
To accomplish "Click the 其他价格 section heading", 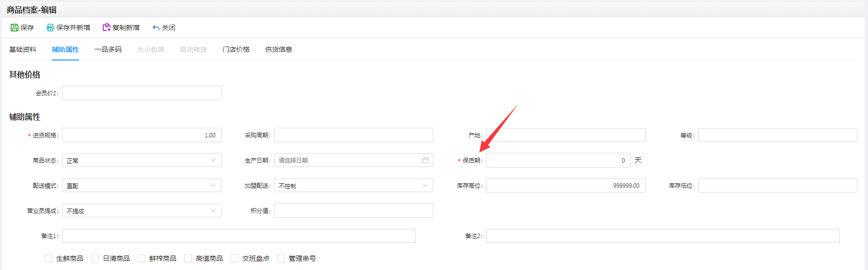I will [25, 75].
